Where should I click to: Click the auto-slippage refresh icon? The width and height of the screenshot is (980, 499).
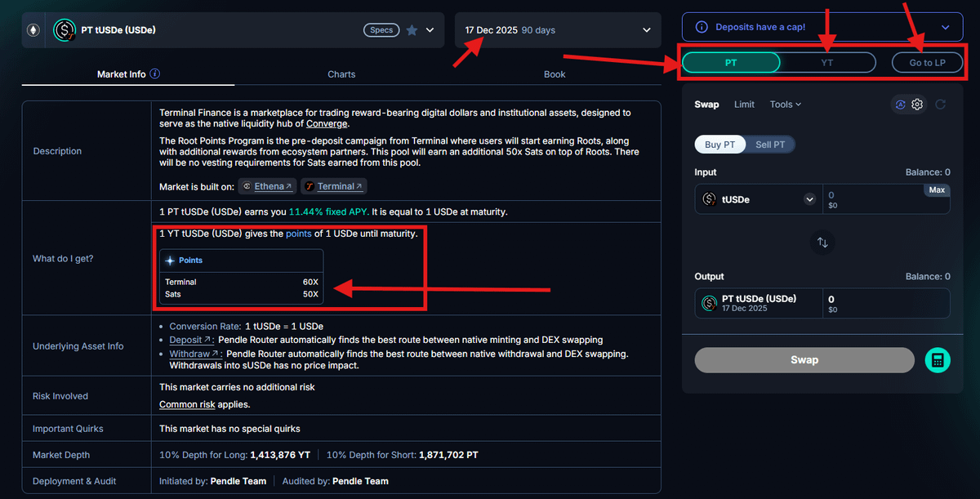[x=901, y=105]
